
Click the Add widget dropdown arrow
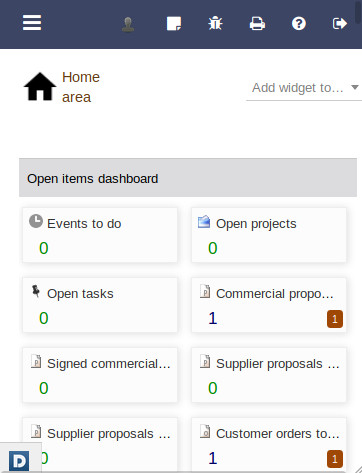coord(355,87)
